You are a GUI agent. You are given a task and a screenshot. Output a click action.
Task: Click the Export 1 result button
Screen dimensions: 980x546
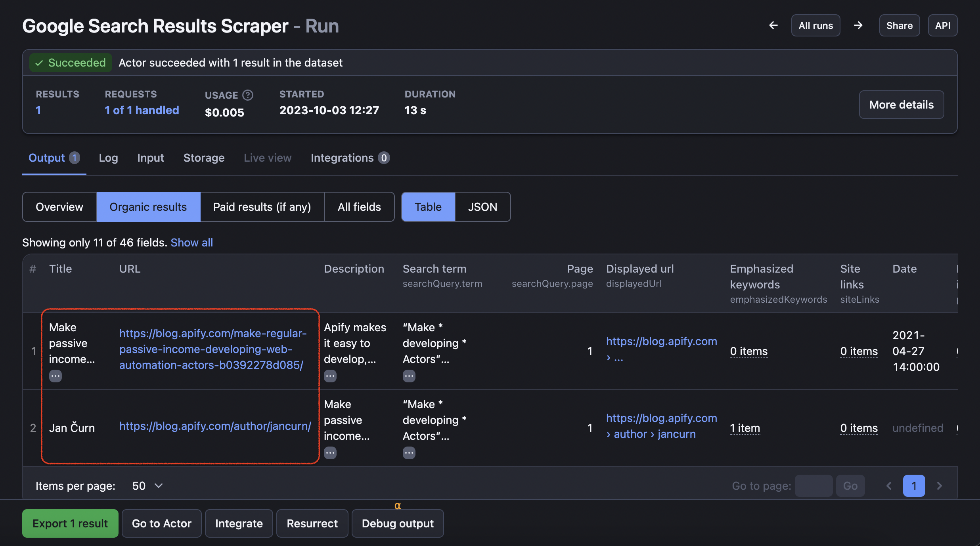pyautogui.click(x=70, y=523)
